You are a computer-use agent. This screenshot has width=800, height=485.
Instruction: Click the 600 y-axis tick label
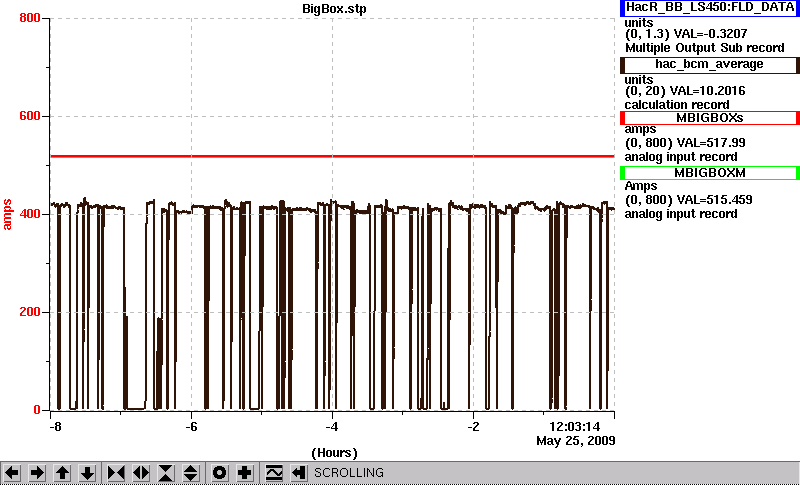pos(30,116)
